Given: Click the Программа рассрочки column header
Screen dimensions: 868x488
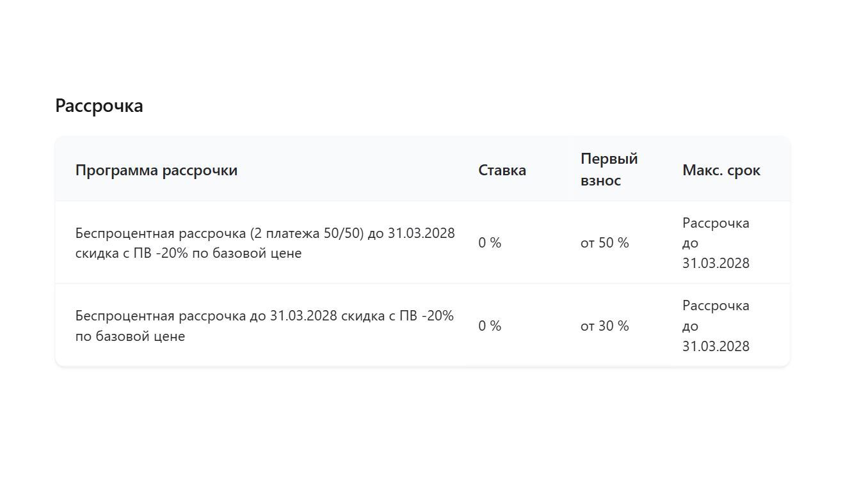Looking at the screenshot, I should click(156, 170).
